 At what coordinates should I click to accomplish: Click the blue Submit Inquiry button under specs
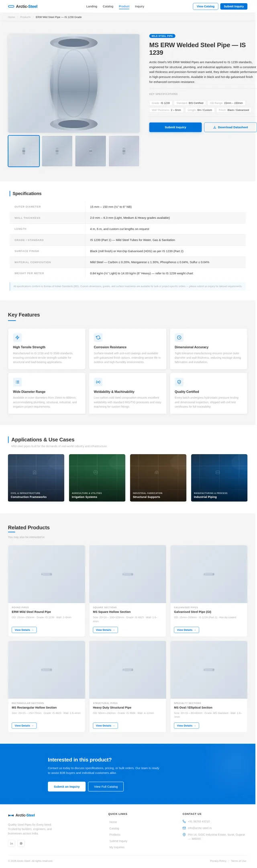[x=175, y=127]
